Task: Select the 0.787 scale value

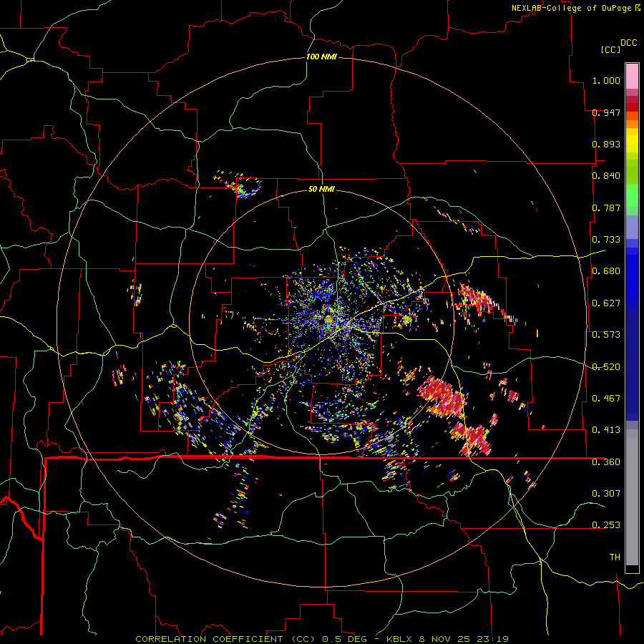Action: coord(606,208)
